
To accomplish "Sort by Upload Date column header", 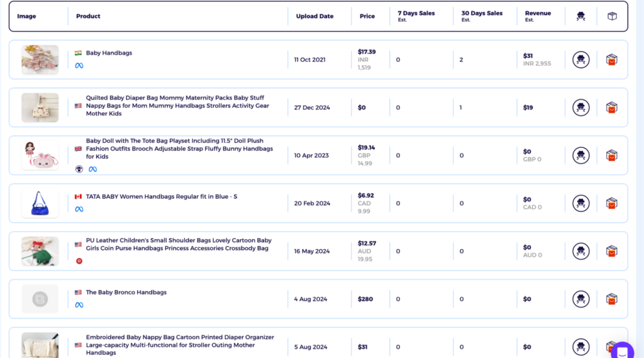I will pos(314,16).
